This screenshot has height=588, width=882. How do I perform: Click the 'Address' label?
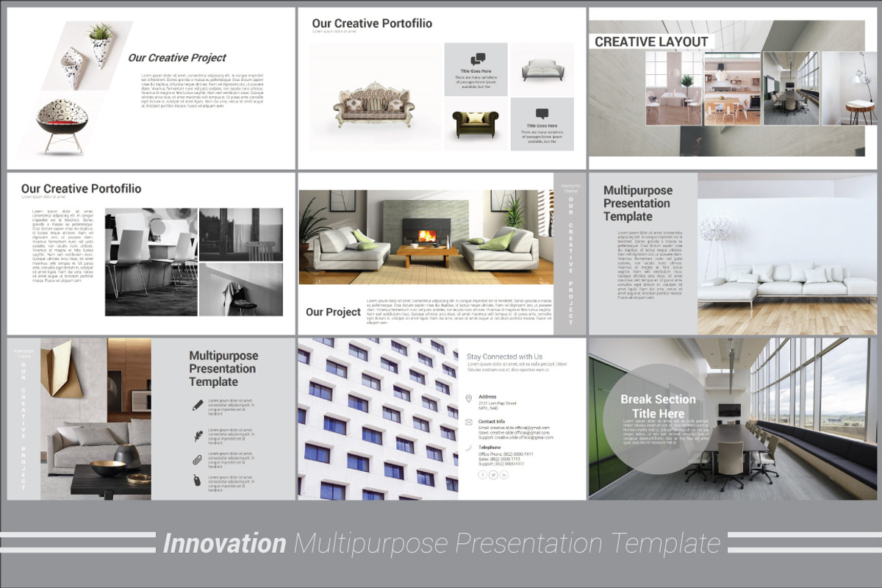coord(487,397)
